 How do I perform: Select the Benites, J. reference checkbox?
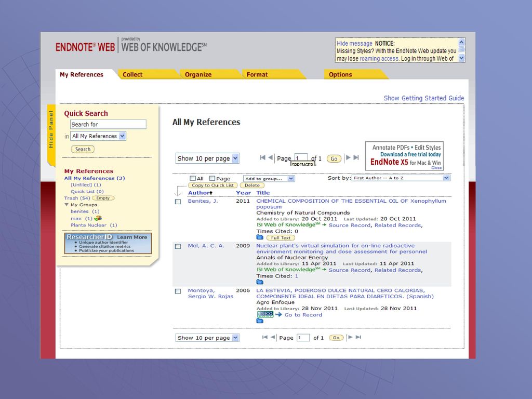pyautogui.click(x=178, y=202)
